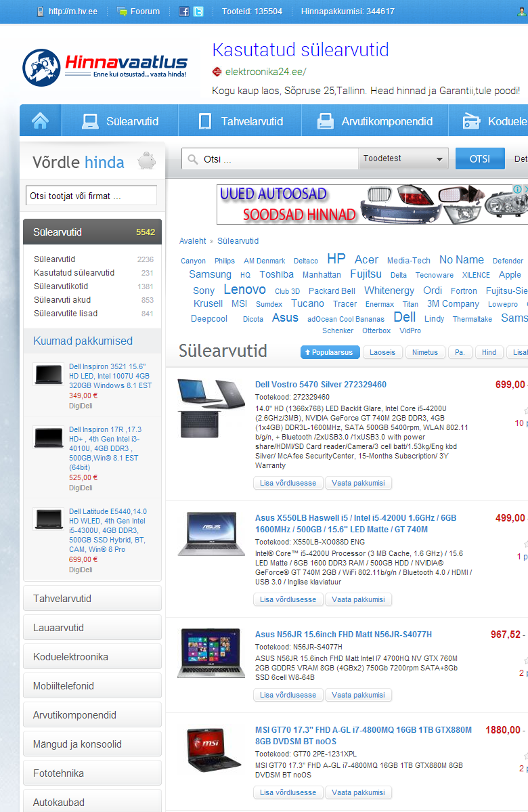Viewport: 528px width, 812px height.
Task: Open MSI GT70 product thumbnail
Action: 214,750
